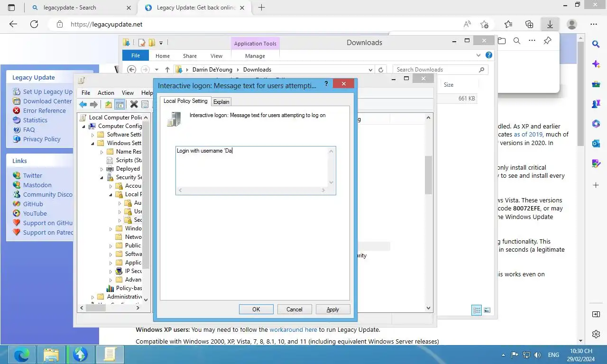
Task: Click the Up one level folder icon
Action: pyautogui.click(x=109, y=104)
